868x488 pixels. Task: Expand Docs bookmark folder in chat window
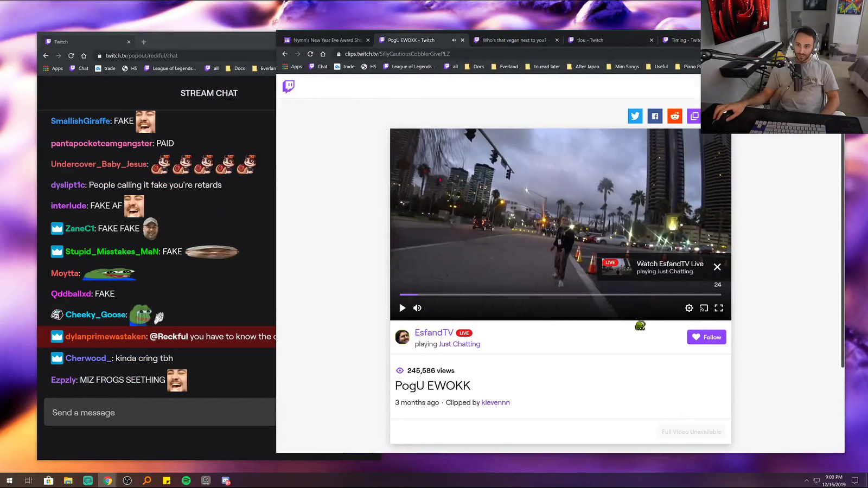click(235, 68)
